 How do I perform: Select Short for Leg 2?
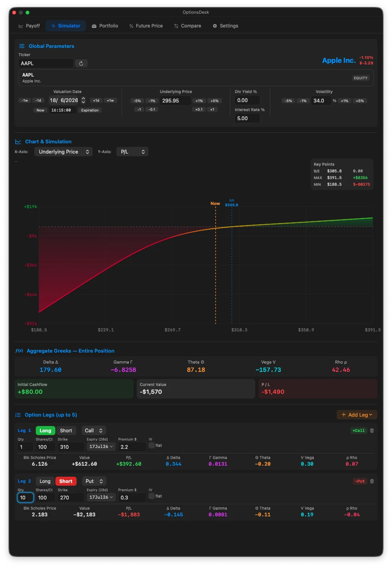66,481
